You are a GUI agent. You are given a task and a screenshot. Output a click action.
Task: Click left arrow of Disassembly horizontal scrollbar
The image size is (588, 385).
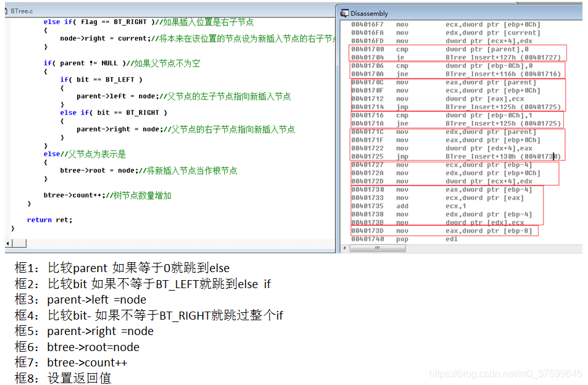[x=345, y=248]
